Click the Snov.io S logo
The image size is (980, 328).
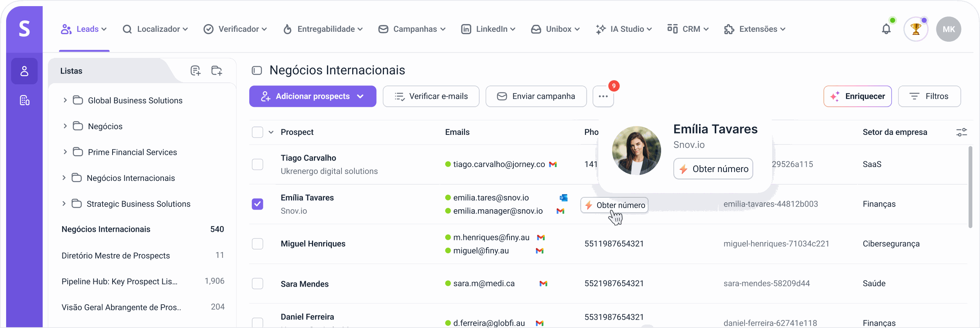(24, 29)
